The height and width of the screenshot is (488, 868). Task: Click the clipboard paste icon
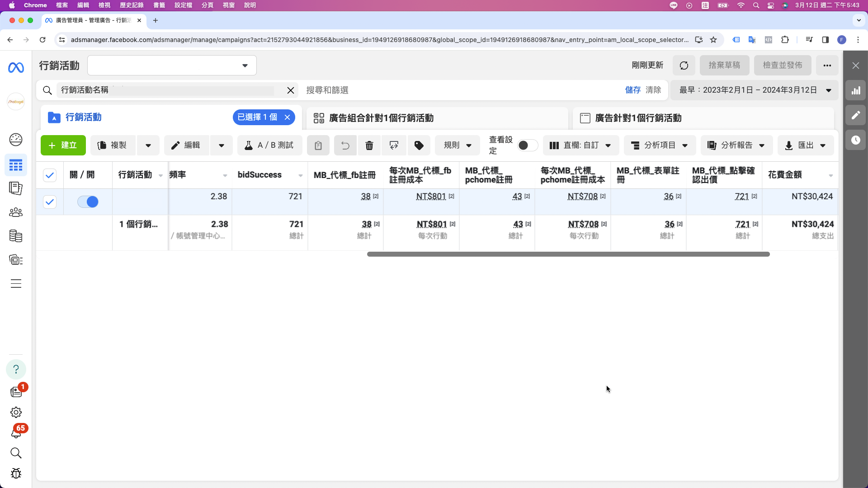[318, 145]
